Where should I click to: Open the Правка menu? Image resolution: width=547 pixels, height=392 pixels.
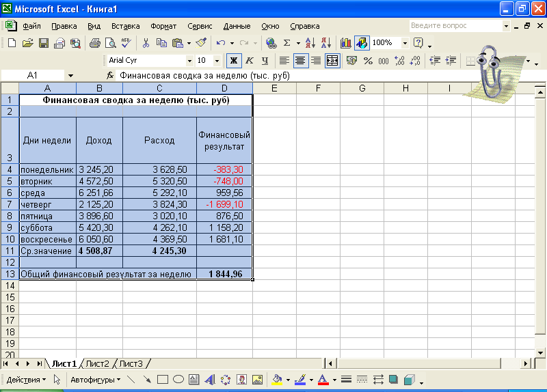pyautogui.click(x=64, y=26)
